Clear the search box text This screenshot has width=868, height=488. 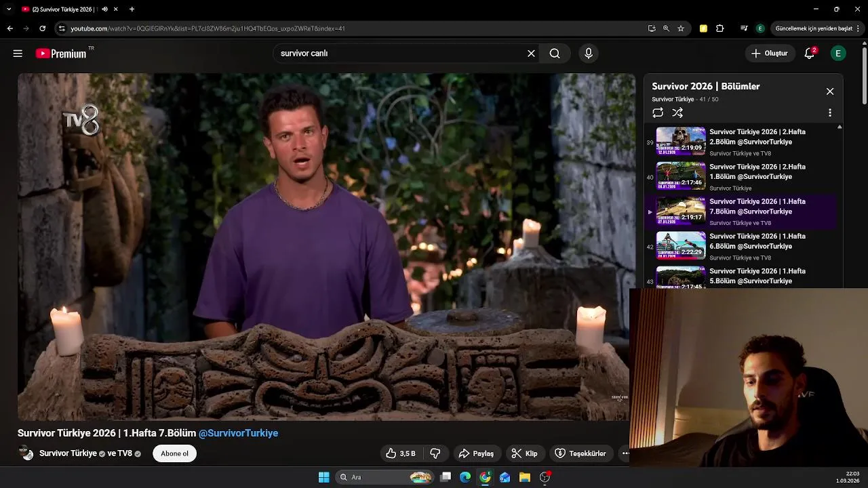point(531,54)
